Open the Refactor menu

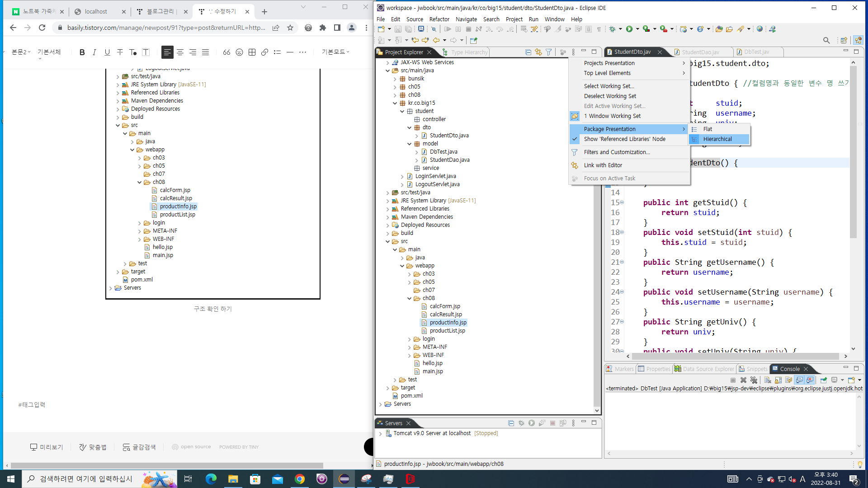(439, 19)
